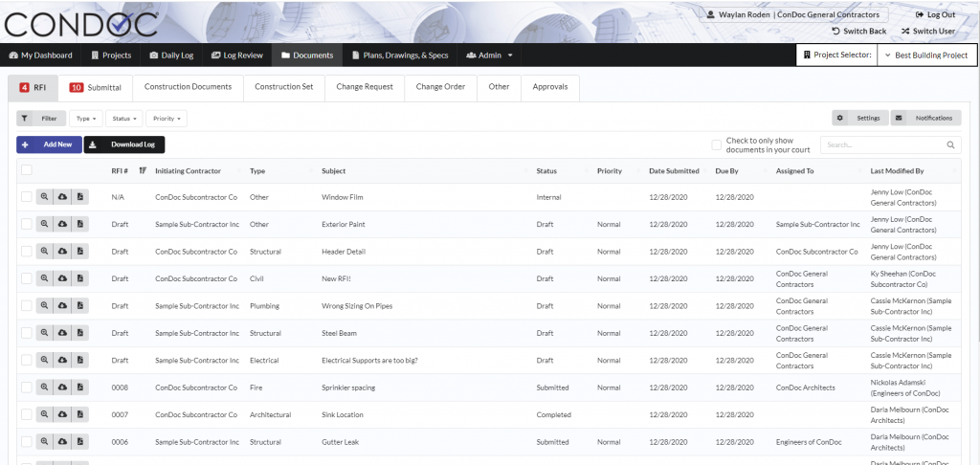Open the Type filter dropdown

(x=86, y=118)
